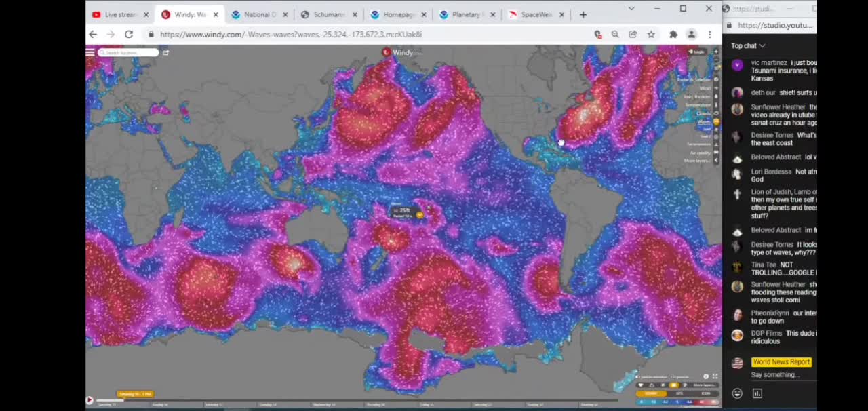Enter fullscreen map mode icon
This screenshot has width=868, height=411.
coord(715,376)
